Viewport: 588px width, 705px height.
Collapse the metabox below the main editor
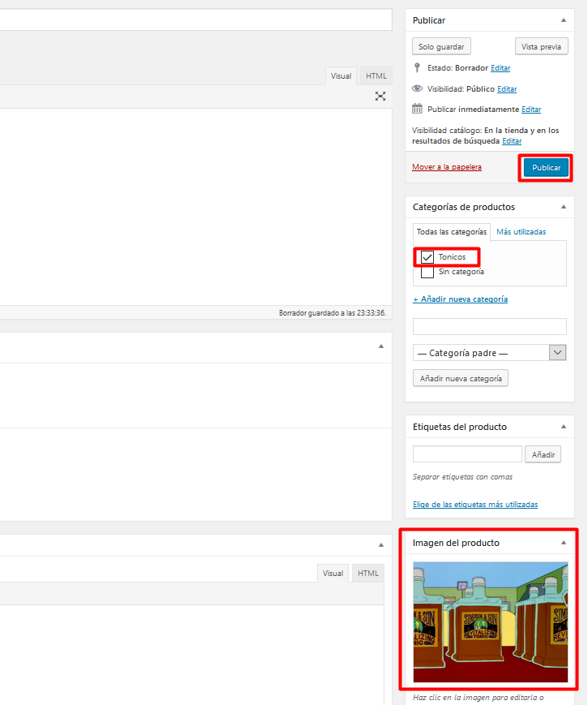380,346
